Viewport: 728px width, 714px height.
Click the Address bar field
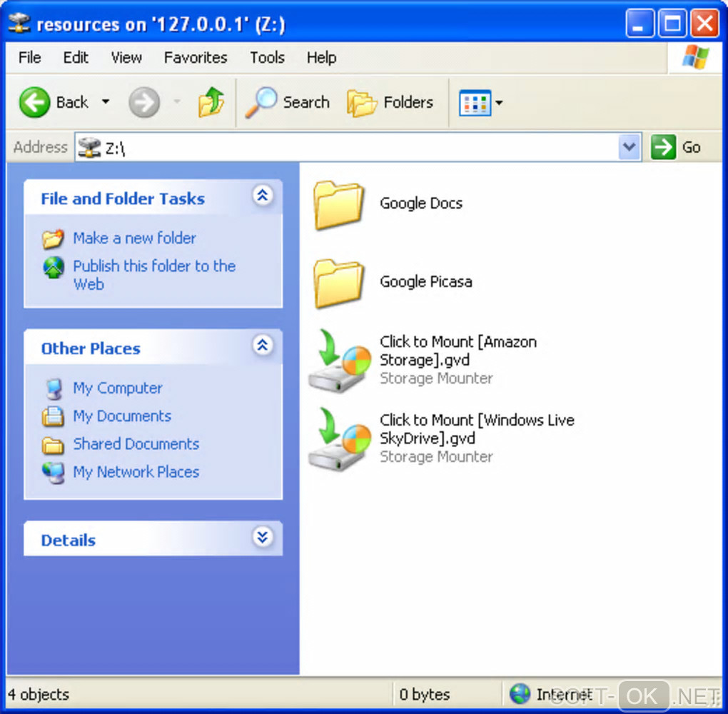point(358,147)
